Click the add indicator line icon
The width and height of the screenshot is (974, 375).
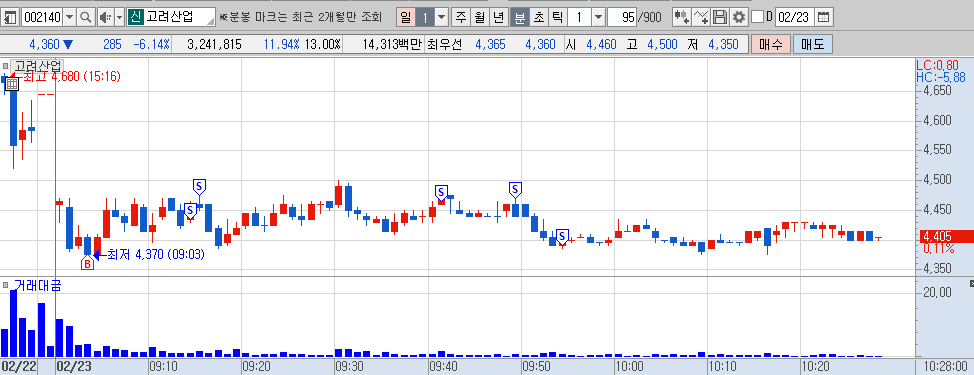pos(701,17)
